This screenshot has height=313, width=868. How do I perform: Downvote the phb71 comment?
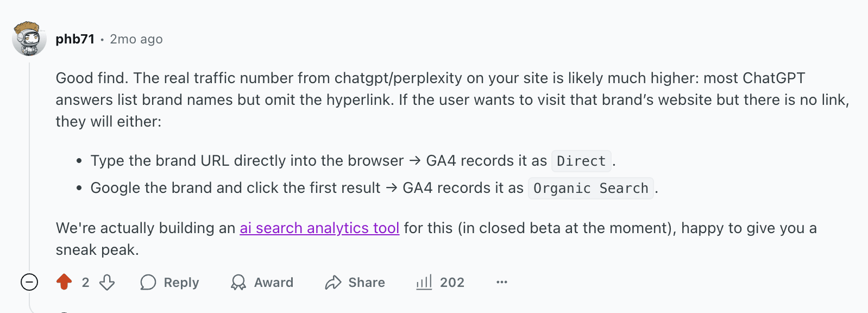[x=107, y=282]
